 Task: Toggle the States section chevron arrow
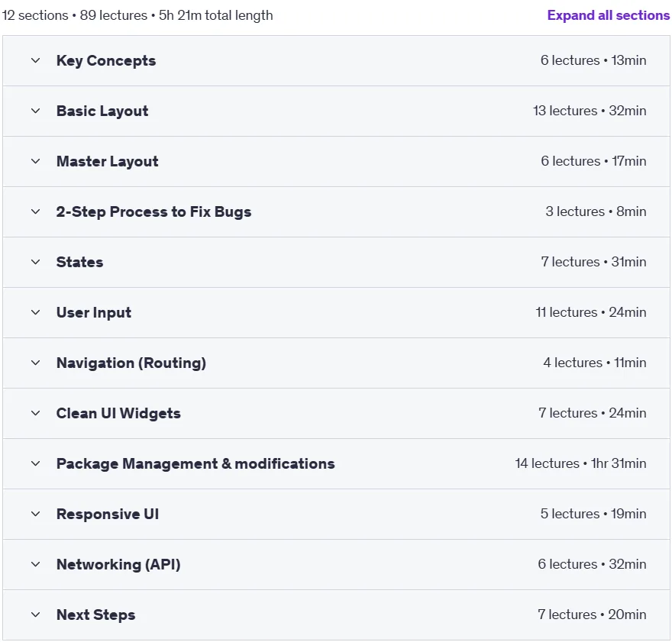[36, 262]
